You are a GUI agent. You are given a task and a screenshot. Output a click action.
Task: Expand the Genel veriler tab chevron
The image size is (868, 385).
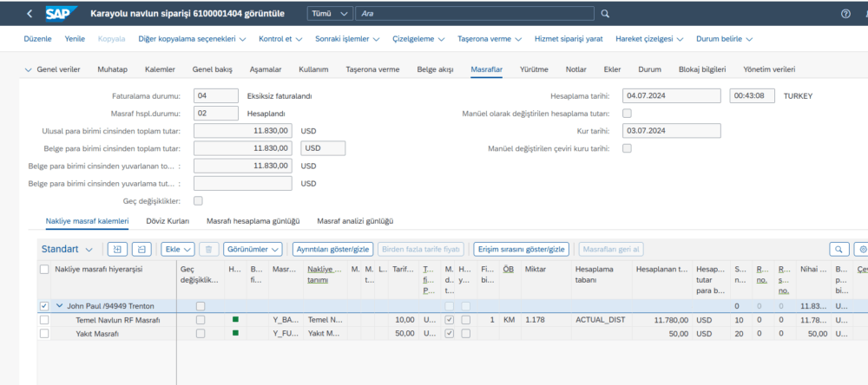pyautogui.click(x=29, y=69)
